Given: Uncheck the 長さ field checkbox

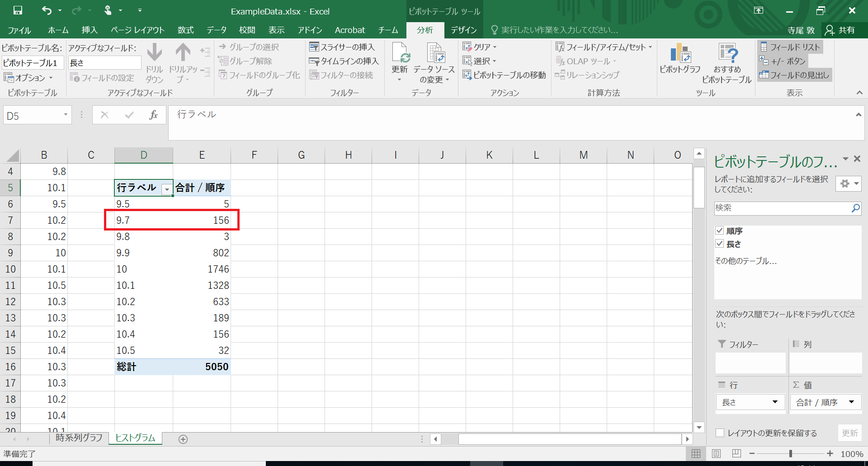Looking at the screenshot, I should tap(720, 244).
